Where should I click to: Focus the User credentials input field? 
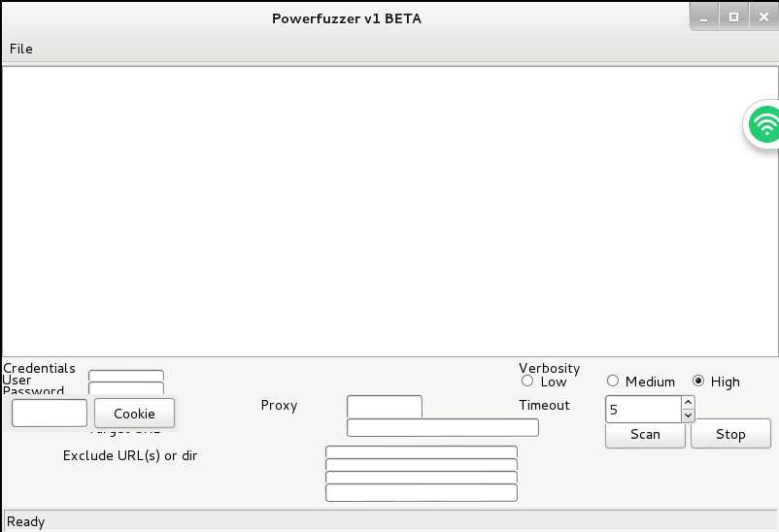tap(126, 375)
